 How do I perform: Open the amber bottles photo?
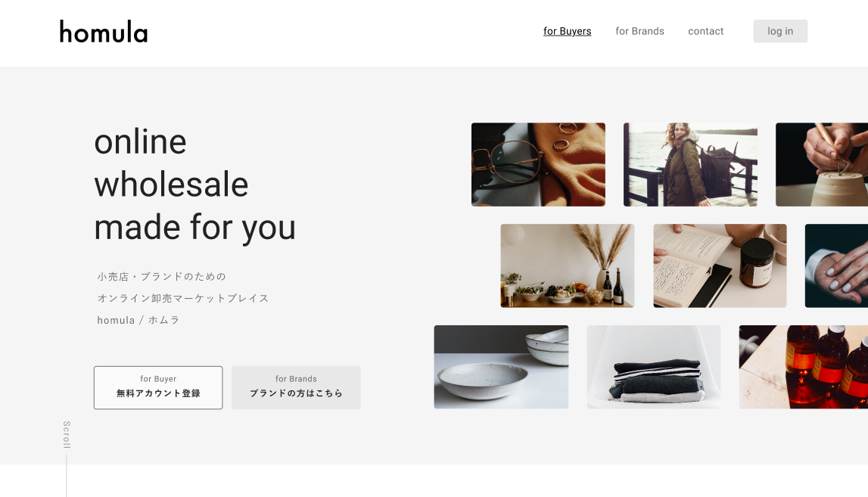[x=803, y=367]
